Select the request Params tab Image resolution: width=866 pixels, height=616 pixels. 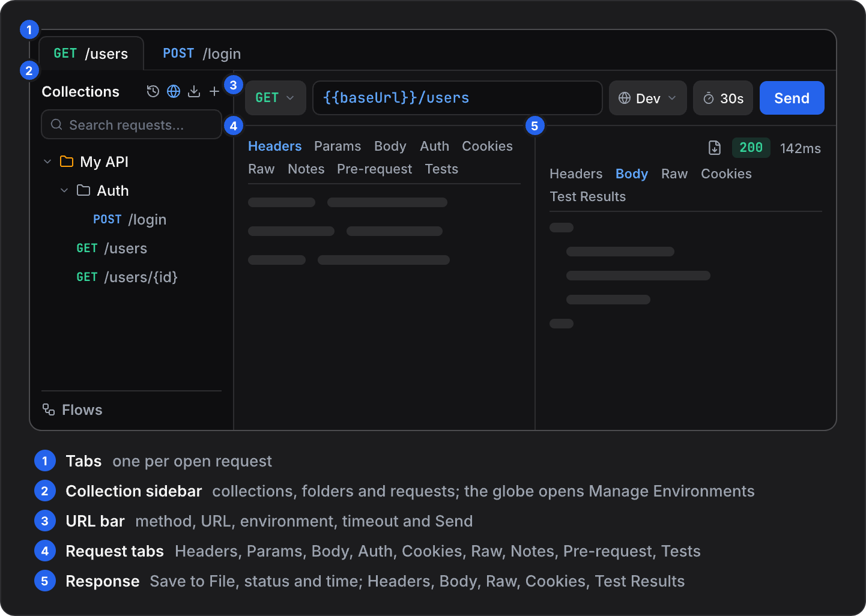(338, 146)
